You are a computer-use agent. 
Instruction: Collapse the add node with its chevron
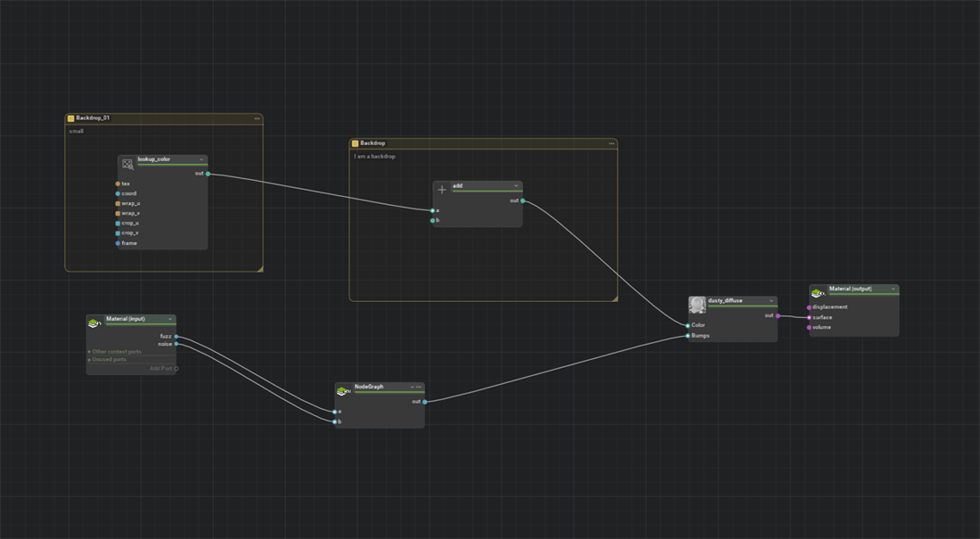coord(516,185)
